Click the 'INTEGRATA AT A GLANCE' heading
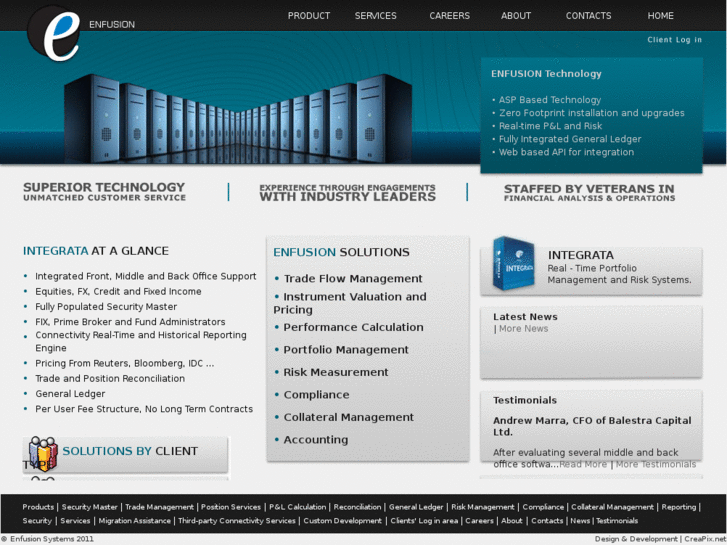 coord(96,251)
